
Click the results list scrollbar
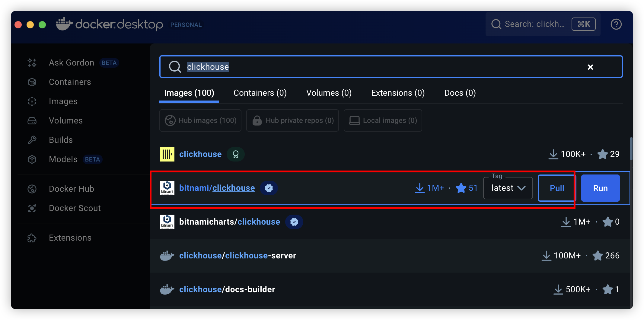(x=631, y=149)
